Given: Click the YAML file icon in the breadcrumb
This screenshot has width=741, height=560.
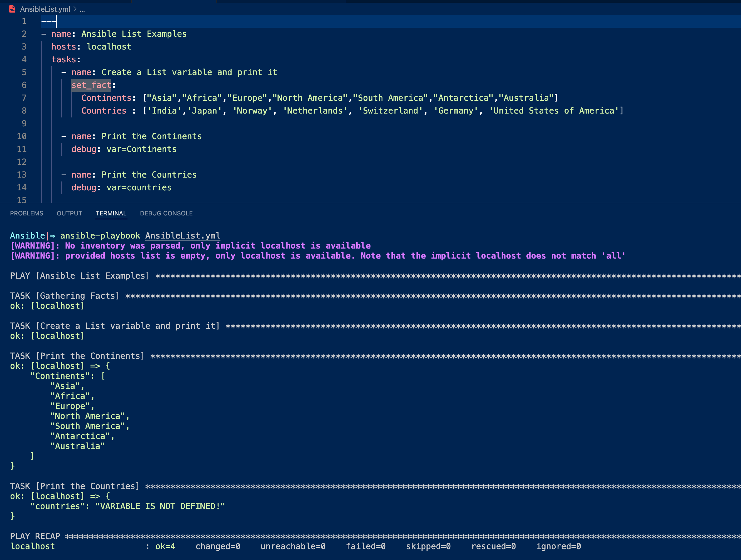Looking at the screenshot, I should click(12, 9).
